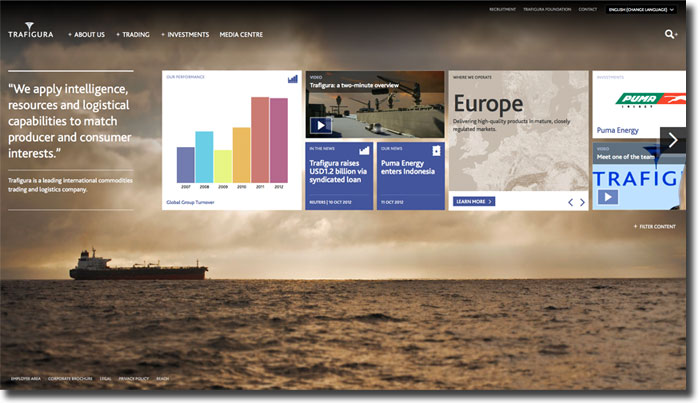Viewport: 700px width, 403px height.
Task: Expand the About Us menu
Action: pyautogui.click(x=87, y=35)
